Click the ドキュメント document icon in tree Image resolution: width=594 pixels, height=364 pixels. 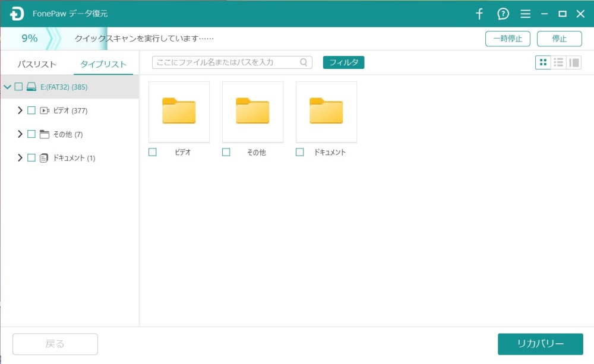coord(44,158)
